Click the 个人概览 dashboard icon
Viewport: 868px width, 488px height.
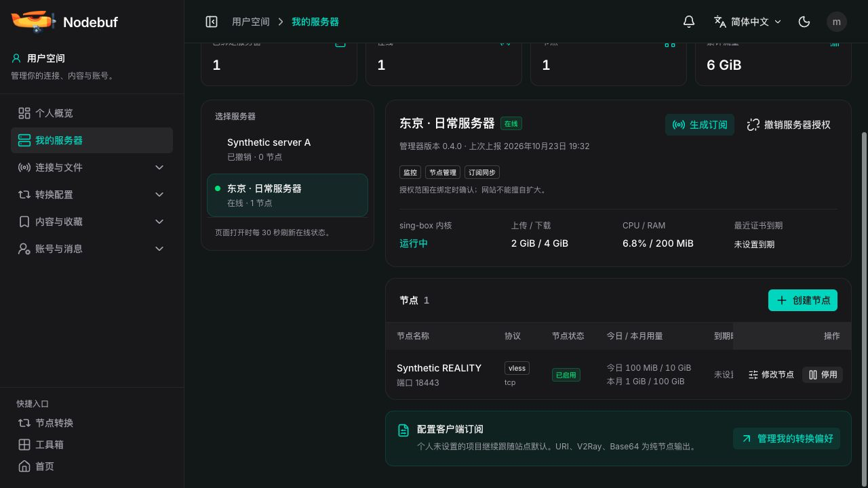pos(24,113)
